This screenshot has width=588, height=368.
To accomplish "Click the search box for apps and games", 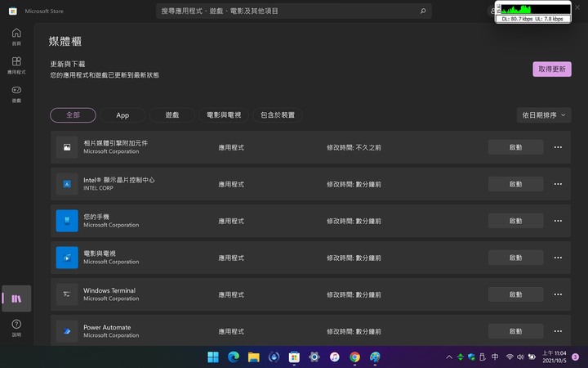I will (x=294, y=11).
